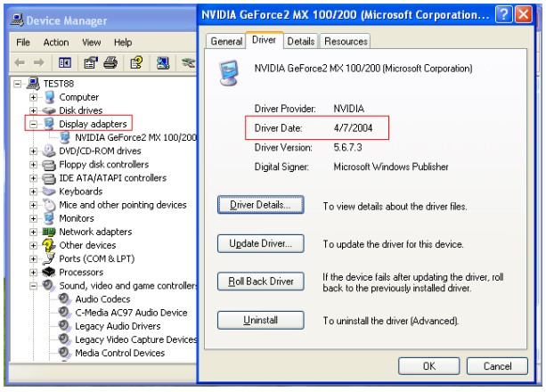Toggle the console tree pane icon
The image size is (546, 392).
pyautogui.click(x=65, y=62)
